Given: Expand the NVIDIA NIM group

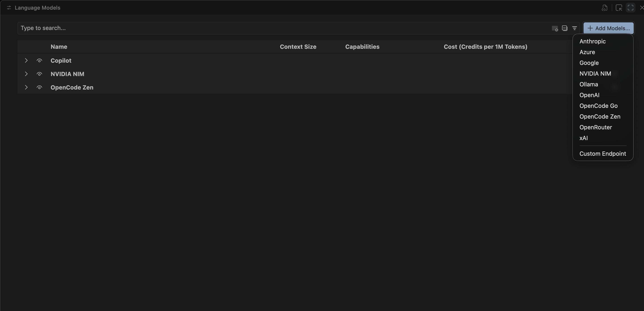Looking at the screenshot, I should click(26, 74).
